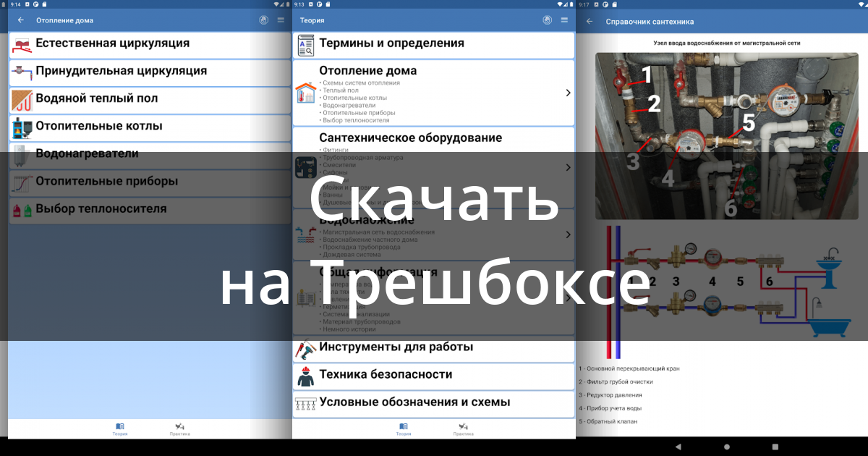Open the Инструменты для работы section

433,348
